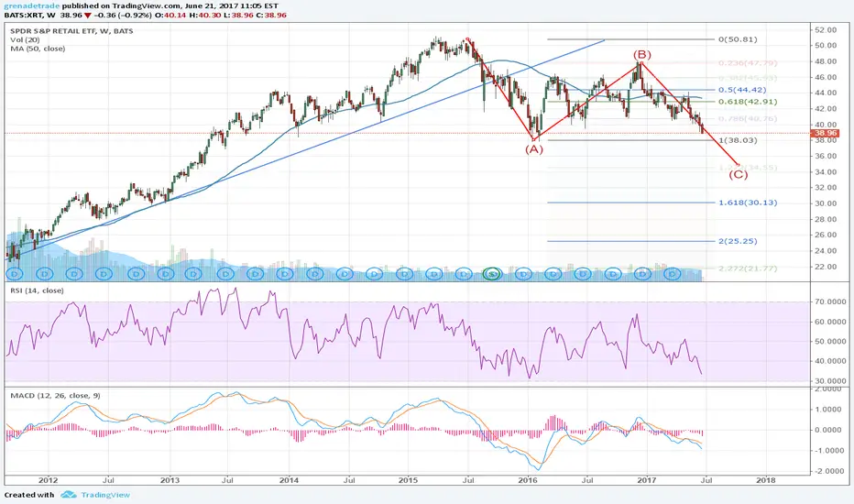Click the (A) wave label
Image resolution: width=854 pixels, height=504 pixels.
click(x=534, y=149)
